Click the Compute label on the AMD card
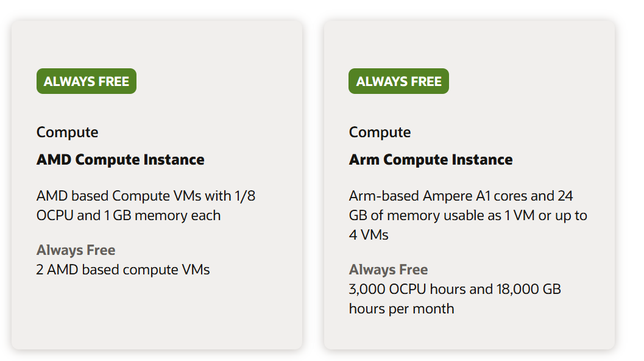 (x=68, y=132)
